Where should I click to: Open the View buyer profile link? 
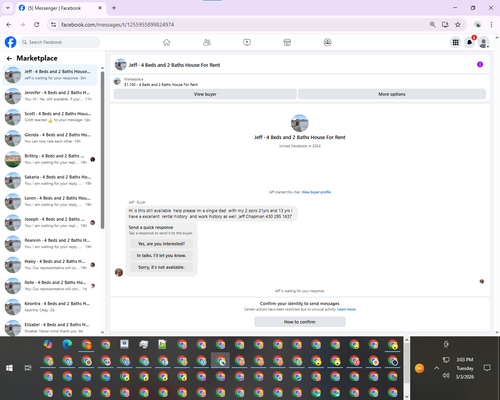point(316,192)
